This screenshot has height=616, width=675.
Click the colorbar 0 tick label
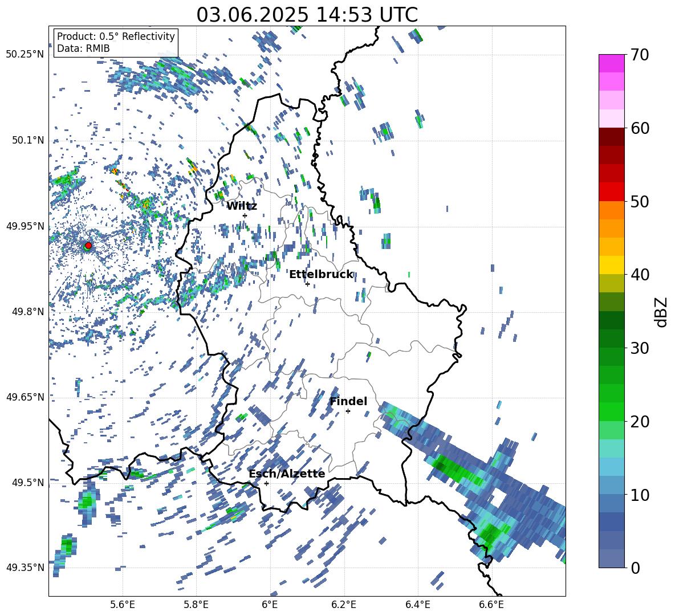tap(635, 568)
